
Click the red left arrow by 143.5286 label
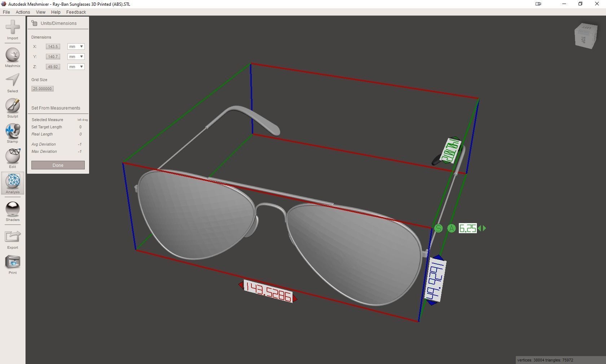click(x=241, y=285)
